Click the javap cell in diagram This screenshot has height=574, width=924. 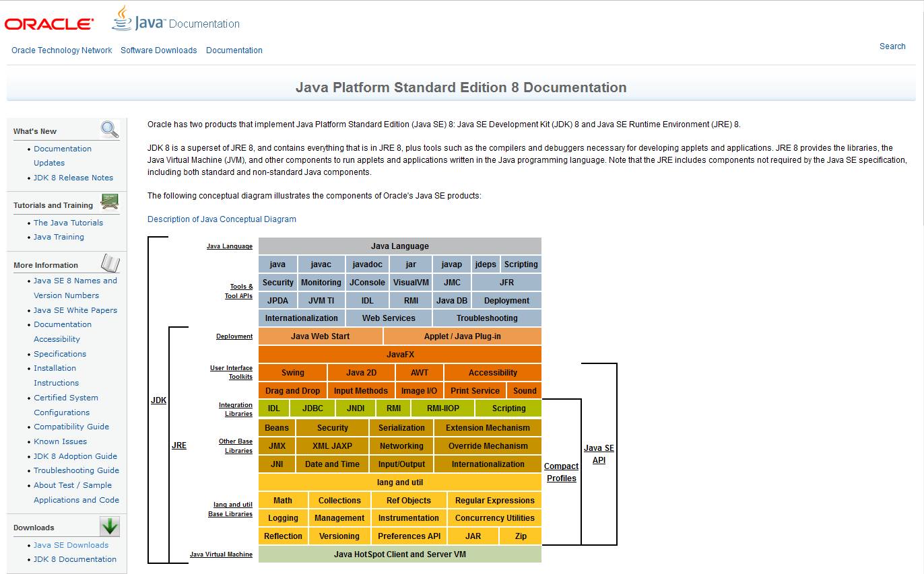click(x=452, y=264)
